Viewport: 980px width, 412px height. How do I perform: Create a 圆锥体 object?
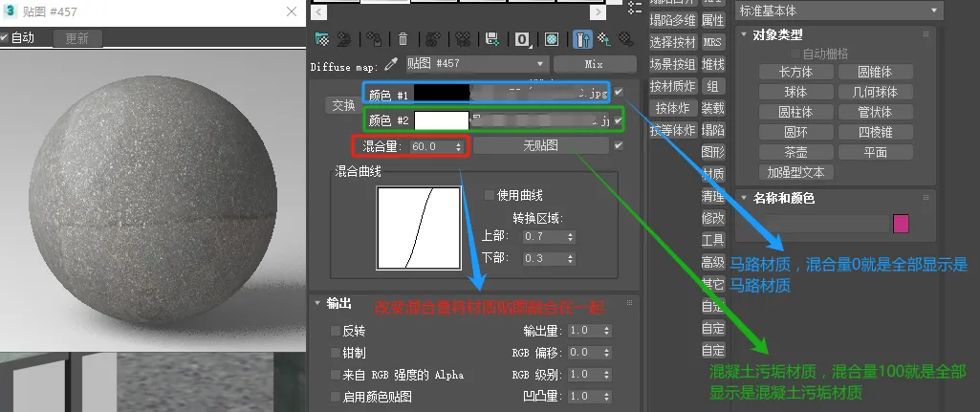[875, 72]
